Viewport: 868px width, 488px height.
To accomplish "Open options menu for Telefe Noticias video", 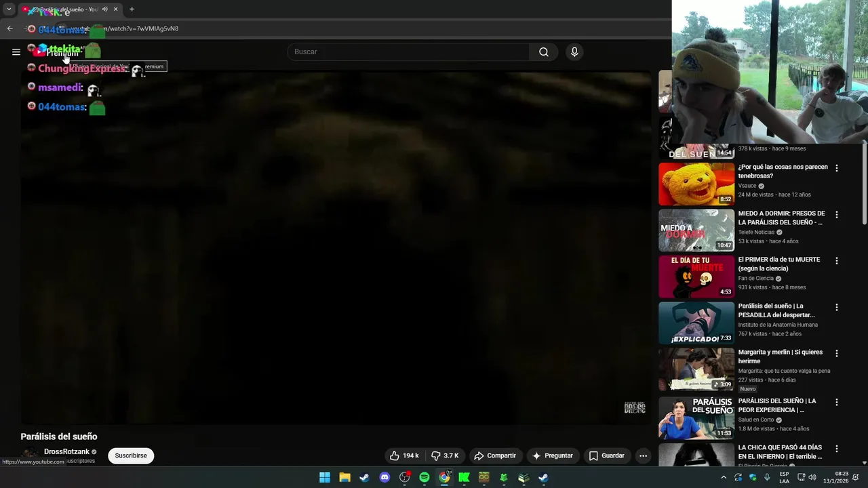I will pyautogui.click(x=836, y=215).
